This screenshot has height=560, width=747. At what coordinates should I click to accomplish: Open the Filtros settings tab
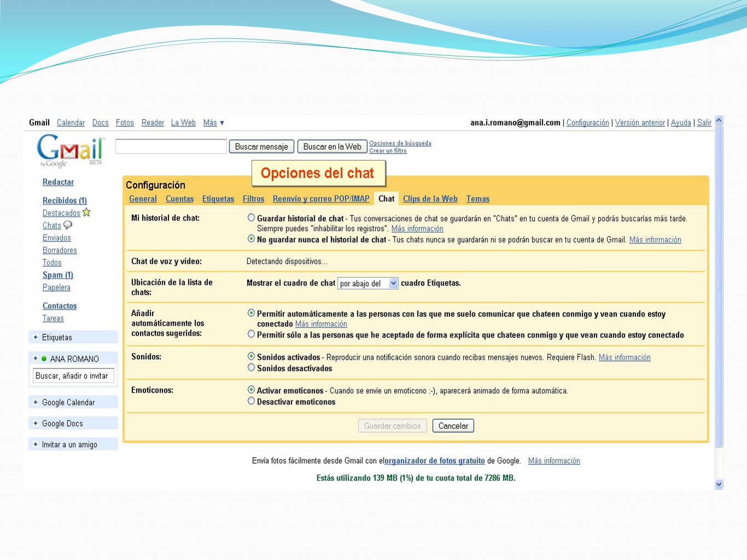253,199
